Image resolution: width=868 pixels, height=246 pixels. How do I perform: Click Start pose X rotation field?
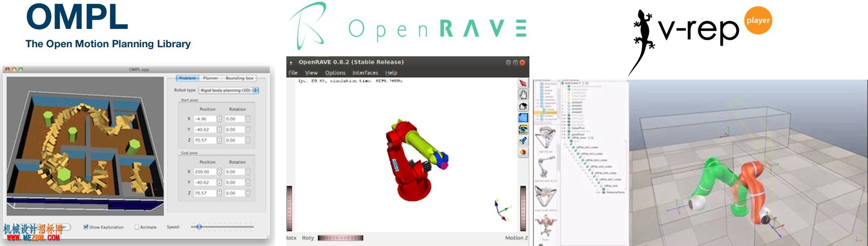(x=235, y=119)
